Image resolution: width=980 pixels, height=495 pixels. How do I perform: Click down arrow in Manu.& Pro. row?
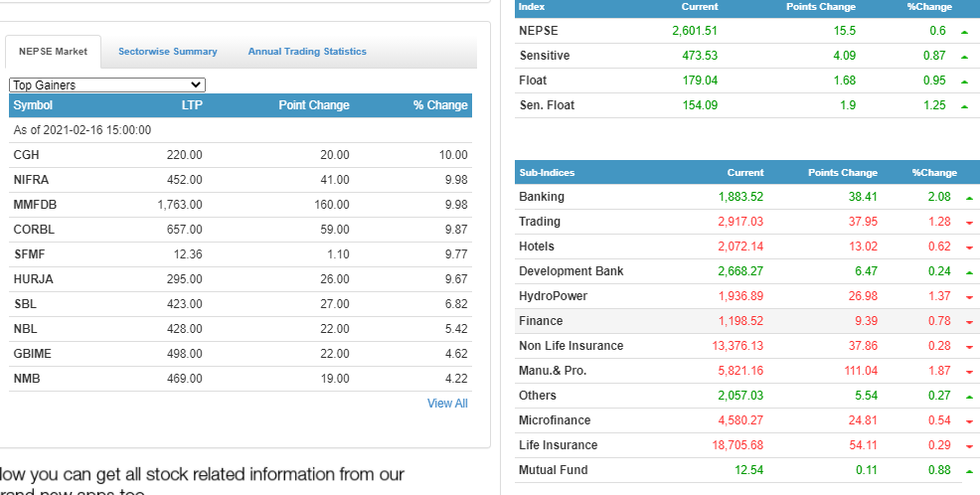(969, 373)
